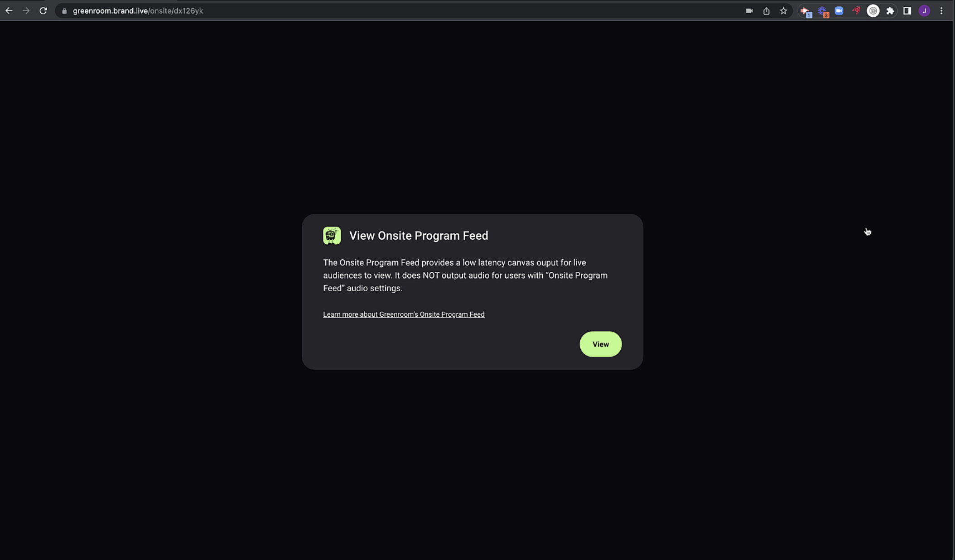Click the lock site-info icon
955x560 pixels.
click(64, 11)
